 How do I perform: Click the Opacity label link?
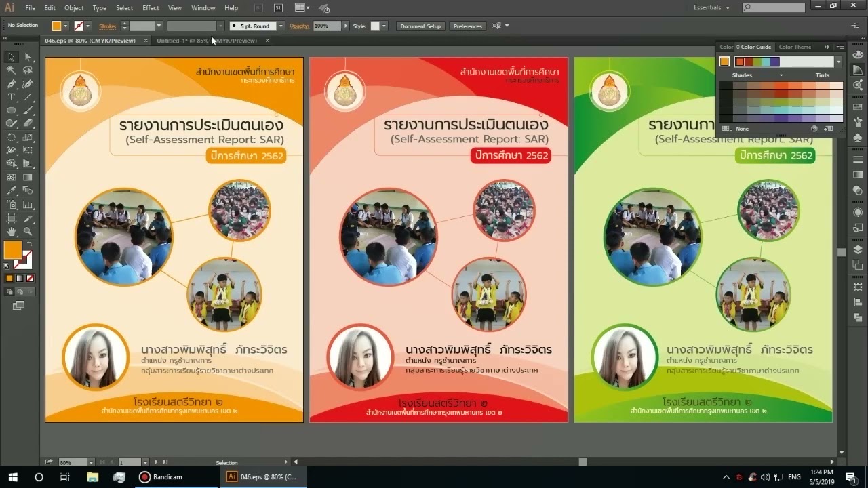299,26
